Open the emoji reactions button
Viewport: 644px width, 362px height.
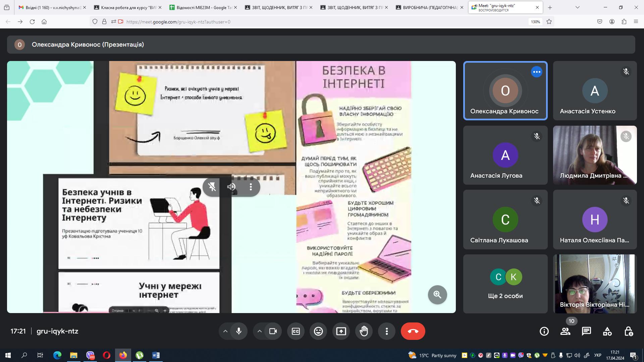click(x=318, y=331)
